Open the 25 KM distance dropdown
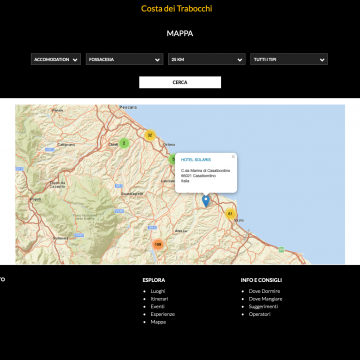This screenshot has height=360, width=360. coord(207,59)
